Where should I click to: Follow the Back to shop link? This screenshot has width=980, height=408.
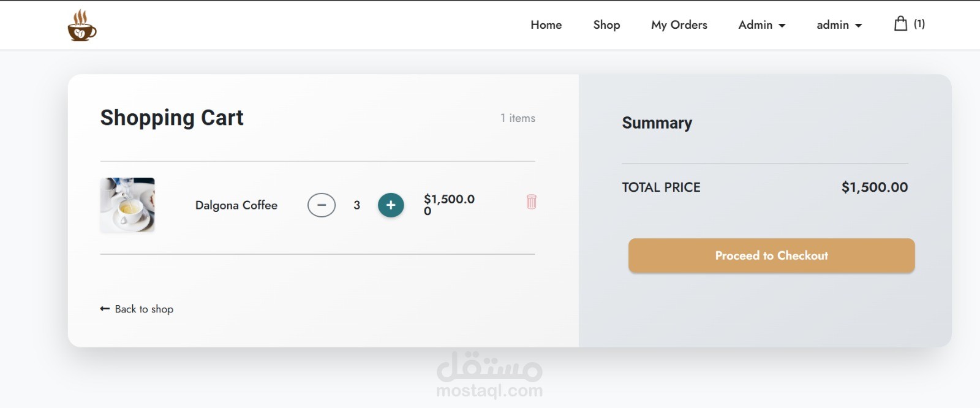click(144, 309)
